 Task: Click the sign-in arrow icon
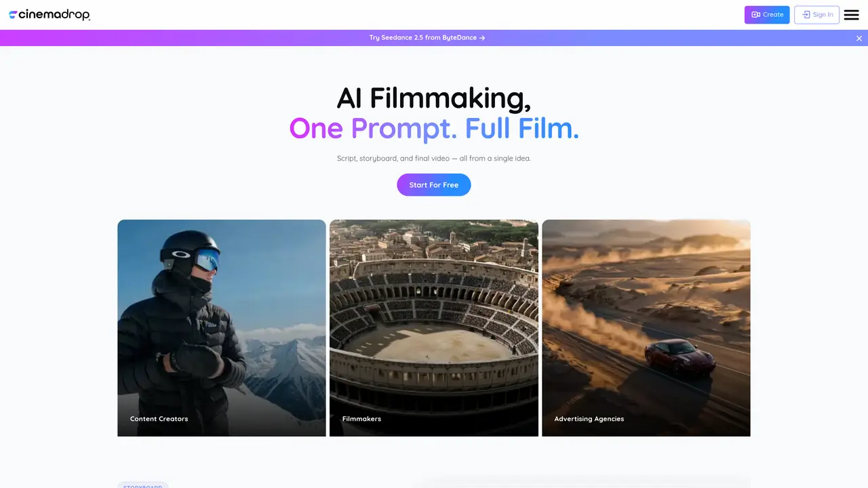pos(806,15)
